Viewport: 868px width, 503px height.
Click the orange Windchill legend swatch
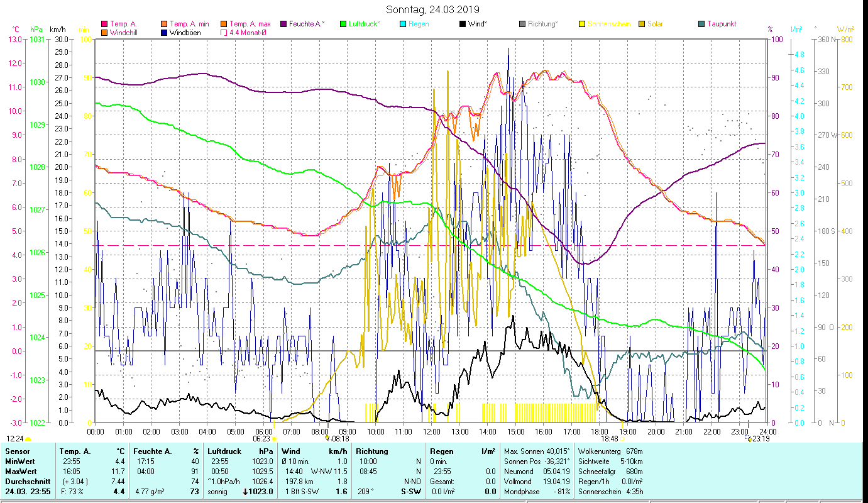[x=104, y=33]
